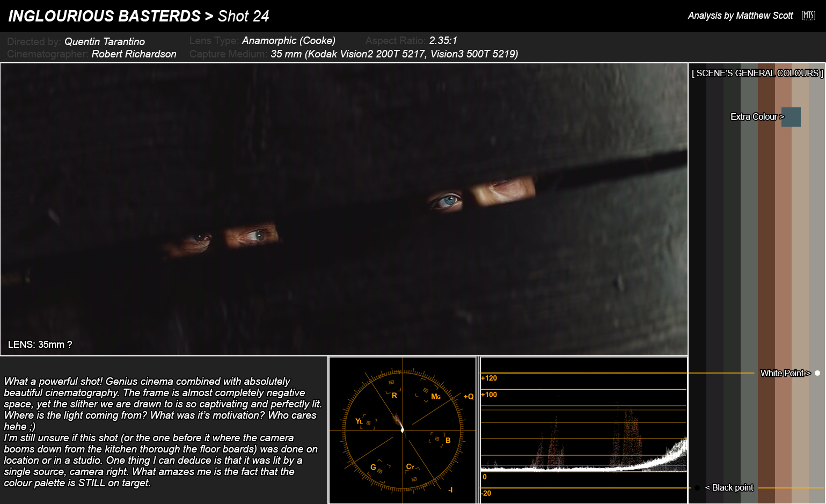Screen dimensions: 826x504
Task: Click the "[ SCENE'S GENERAL COLOURS ]" header
Action: click(757, 73)
